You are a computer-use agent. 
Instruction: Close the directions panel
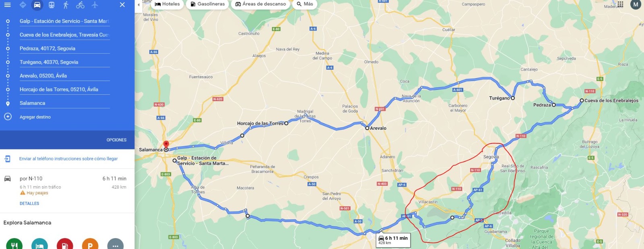(x=122, y=5)
